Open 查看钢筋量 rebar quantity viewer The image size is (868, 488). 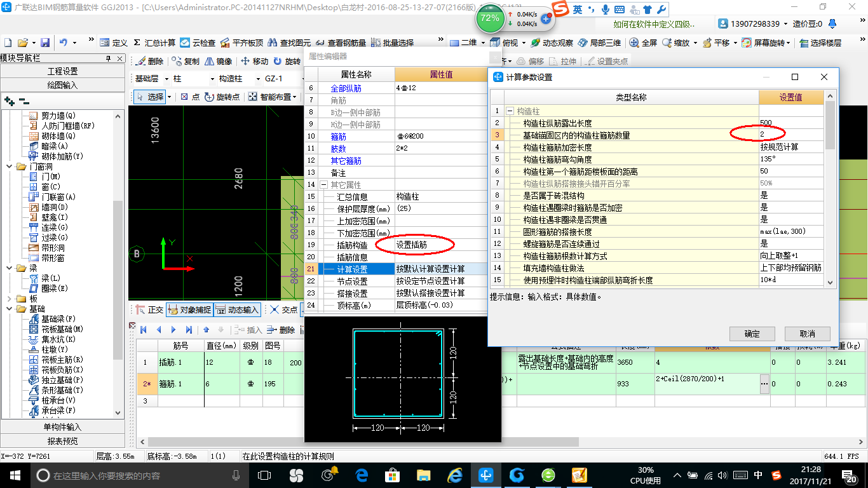click(x=341, y=43)
